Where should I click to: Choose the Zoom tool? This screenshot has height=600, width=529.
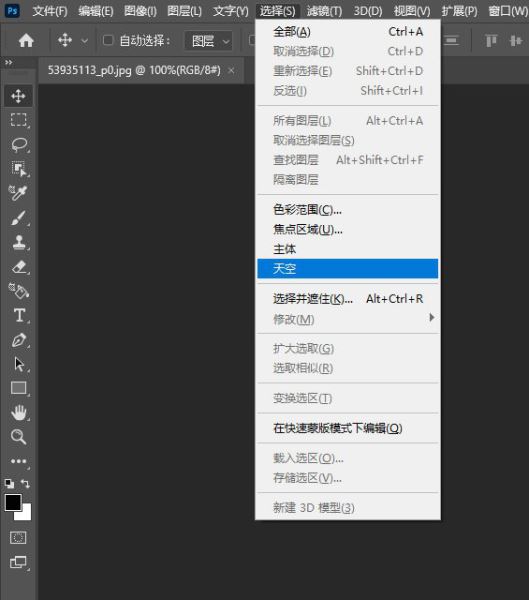click(x=18, y=437)
